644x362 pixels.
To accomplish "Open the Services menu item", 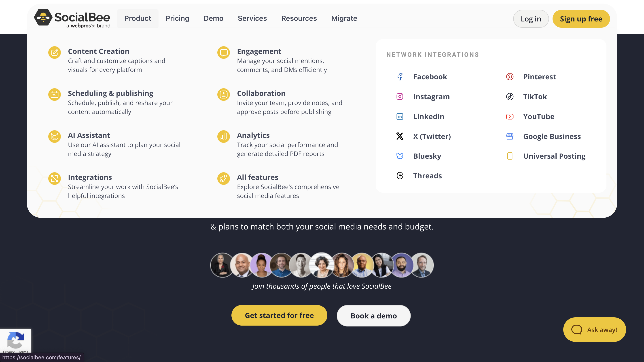I will [252, 19].
